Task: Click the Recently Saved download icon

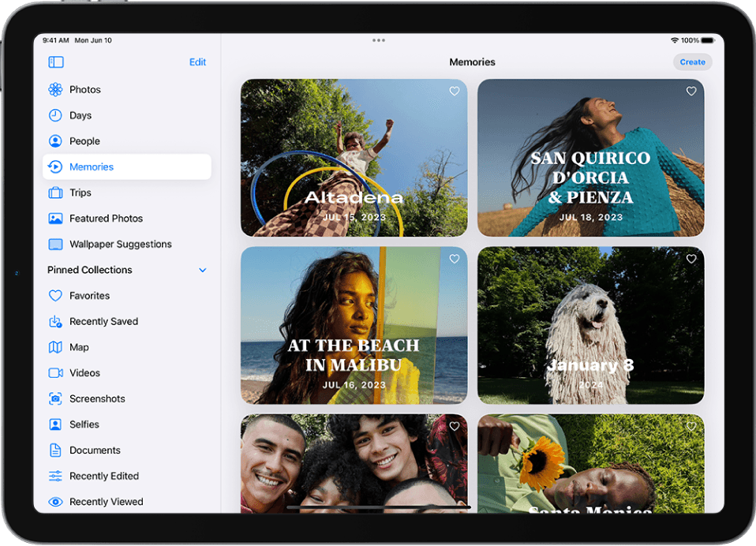Action: pyautogui.click(x=55, y=321)
